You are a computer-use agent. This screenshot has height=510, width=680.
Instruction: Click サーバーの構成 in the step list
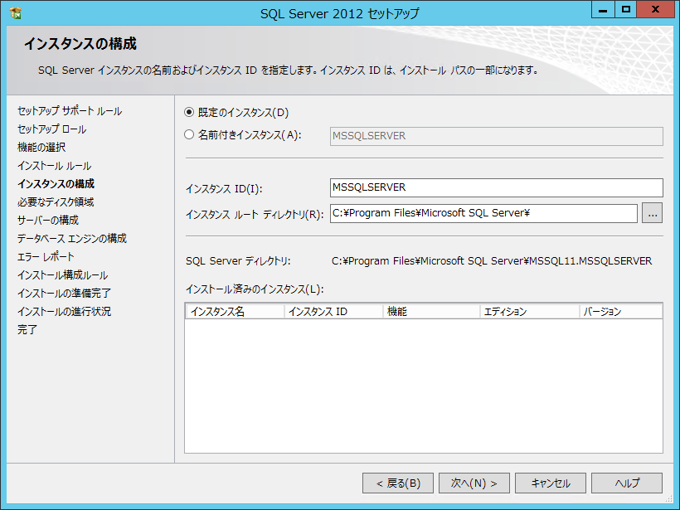pyautogui.click(x=48, y=220)
